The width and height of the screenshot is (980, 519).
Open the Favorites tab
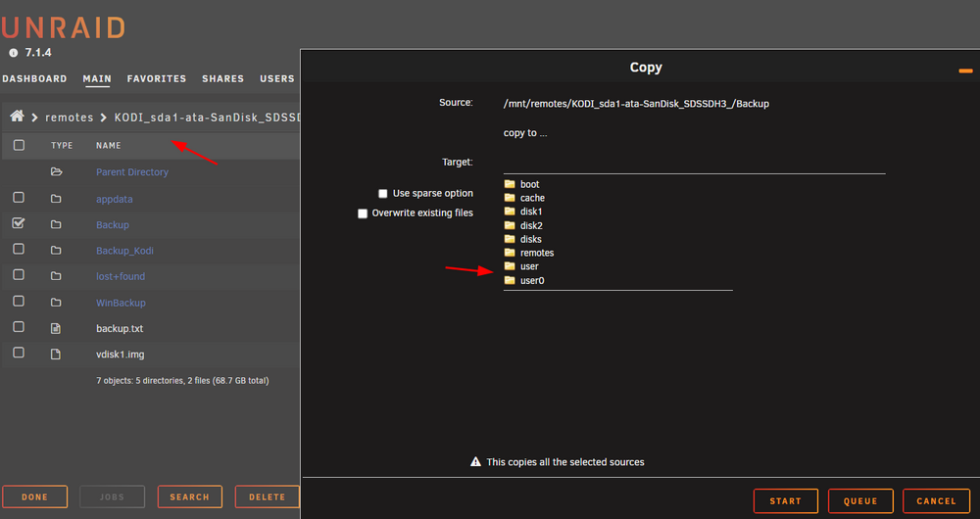pos(156,78)
